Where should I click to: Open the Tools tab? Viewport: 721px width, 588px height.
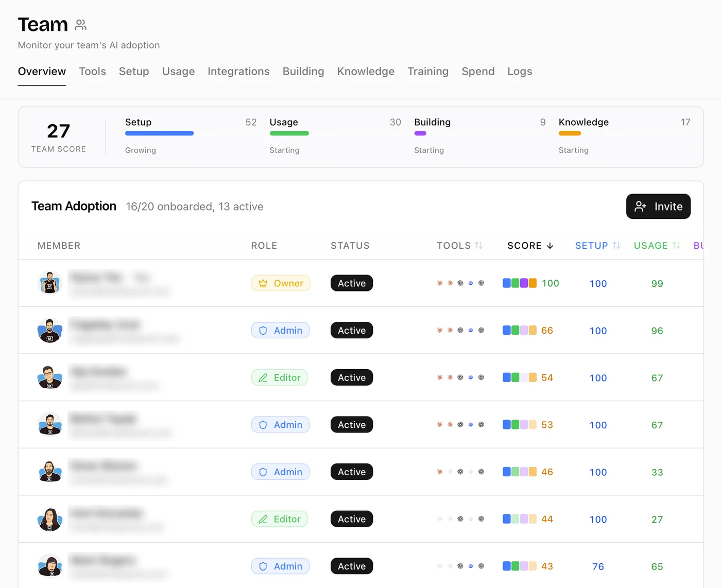tap(93, 72)
